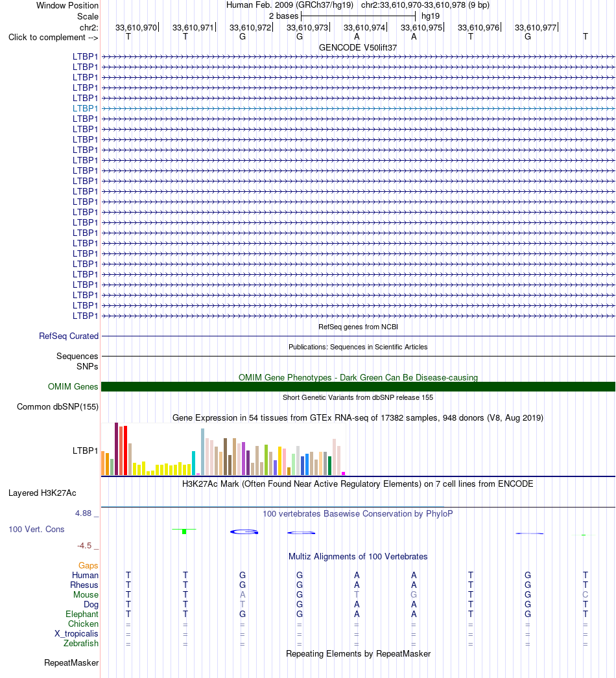Click the -4.5 PhyloP lower limit value
The image size is (616, 678).
[x=84, y=546]
